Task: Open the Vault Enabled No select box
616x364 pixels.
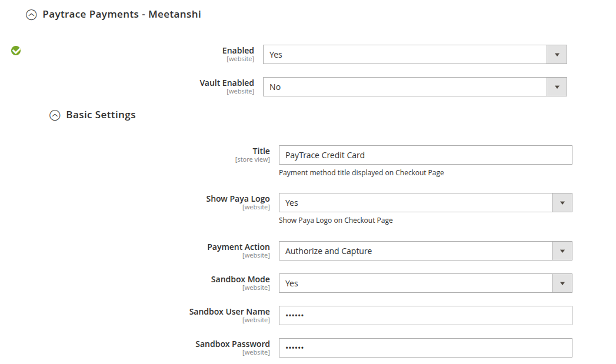Action: [x=415, y=87]
